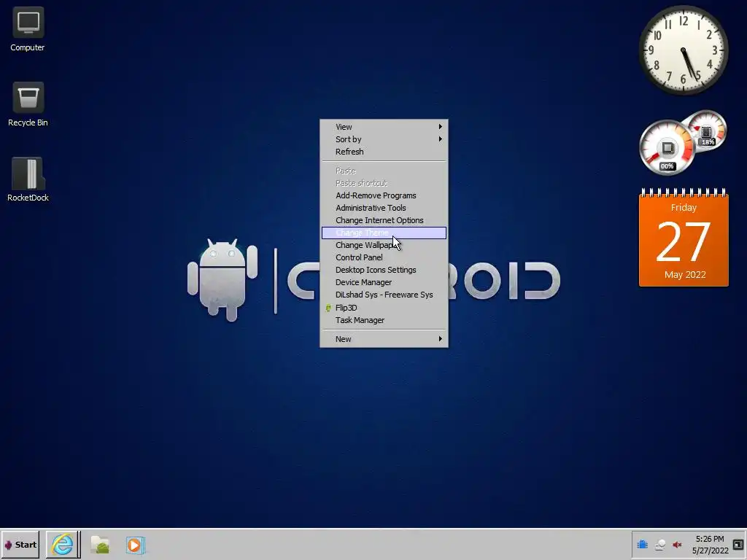The width and height of the screenshot is (747, 560).
Task: Click the memory meter gadget showing 18%
Action: pyautogui.click(x=708, y=131)
